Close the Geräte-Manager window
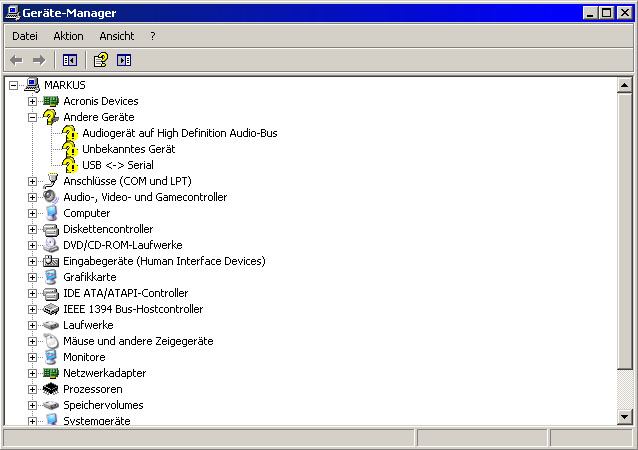The height and width of the screenshot is (450, 638). click(625, 13)
